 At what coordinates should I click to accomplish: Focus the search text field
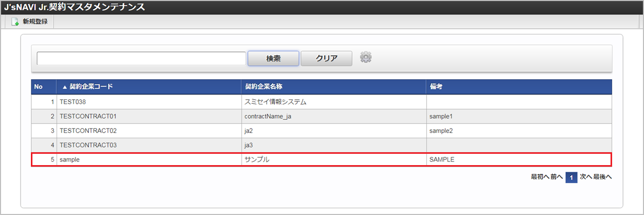tap(141, 59)
